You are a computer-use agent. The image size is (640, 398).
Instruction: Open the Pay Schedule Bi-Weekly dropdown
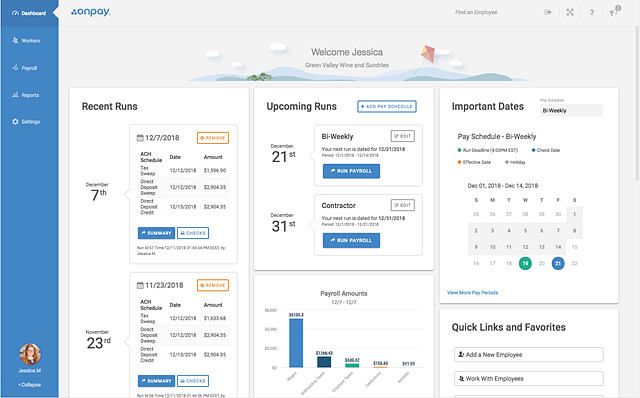(x=571, y=110)
